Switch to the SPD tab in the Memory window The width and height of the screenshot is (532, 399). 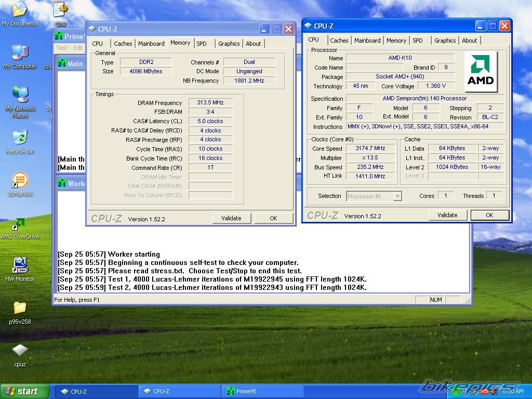pos(202,44)
